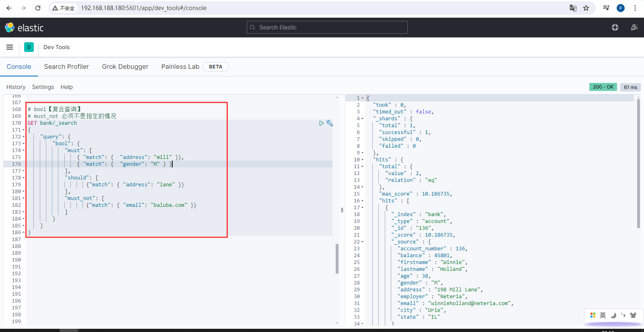
Task: Collapse the query fold at line 172
Action: point(24,137)
